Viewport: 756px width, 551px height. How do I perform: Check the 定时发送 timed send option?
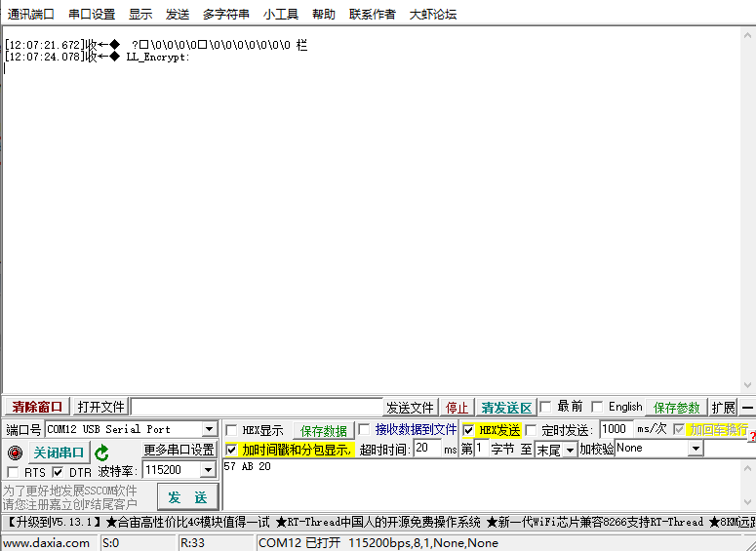532,430
